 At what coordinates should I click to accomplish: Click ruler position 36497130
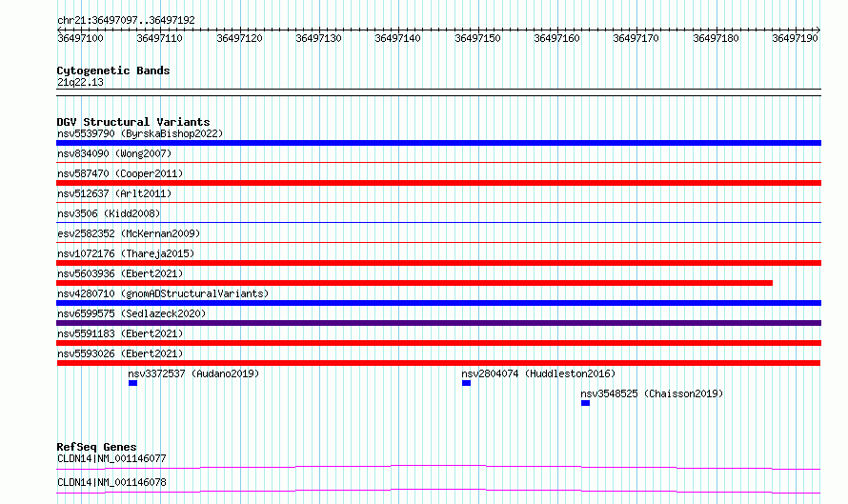(318, 38)
